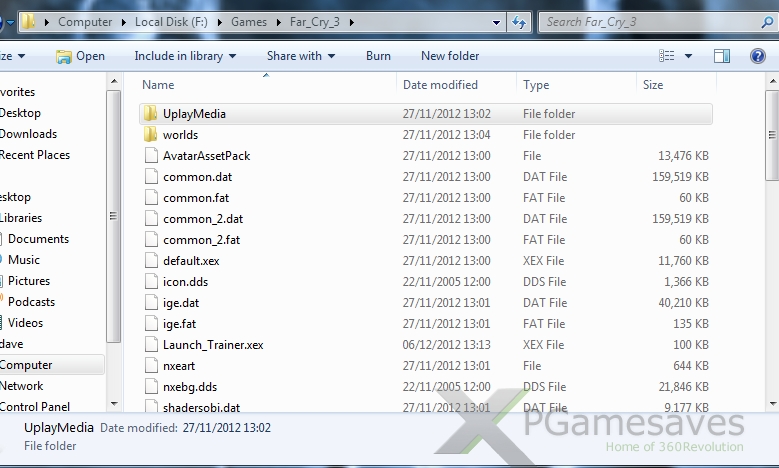Sort files by the Size column header
Viewport: 779px width, 468px height.
point(653,85)
